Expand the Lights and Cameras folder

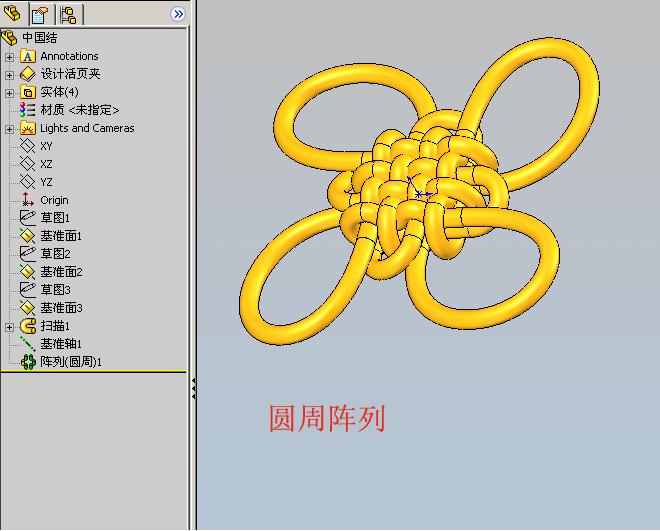click(9, 129)
